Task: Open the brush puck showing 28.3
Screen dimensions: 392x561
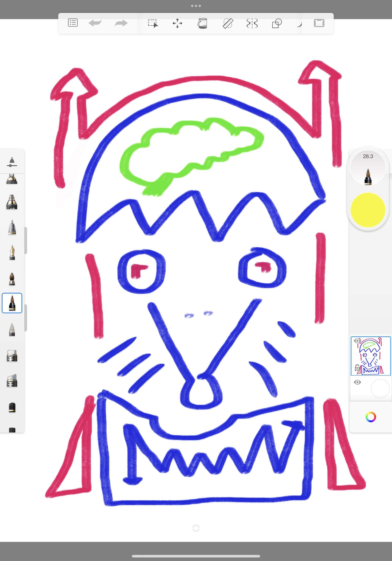Action: click(368, 169)
